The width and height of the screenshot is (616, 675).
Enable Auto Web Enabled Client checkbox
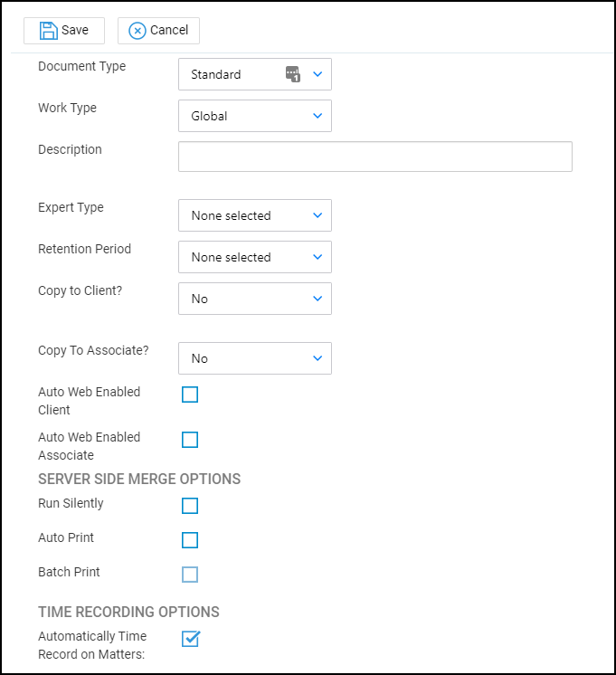coord(190,395)
